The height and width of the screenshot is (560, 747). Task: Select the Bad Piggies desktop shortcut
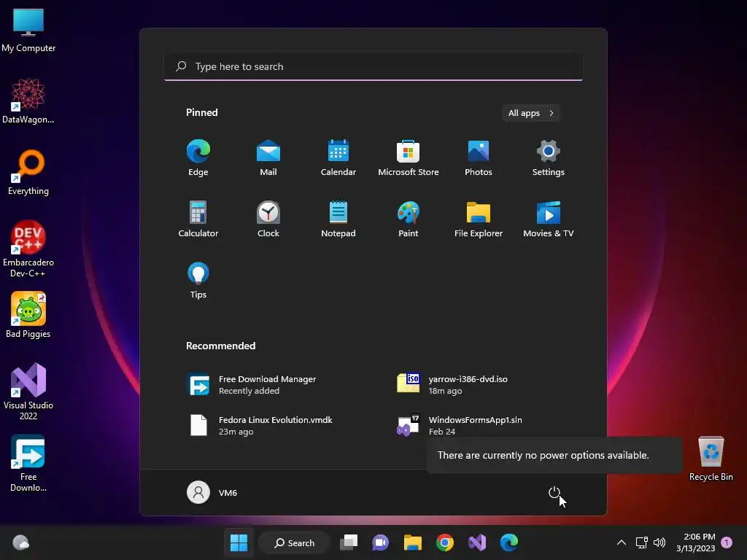coord(28,315)
